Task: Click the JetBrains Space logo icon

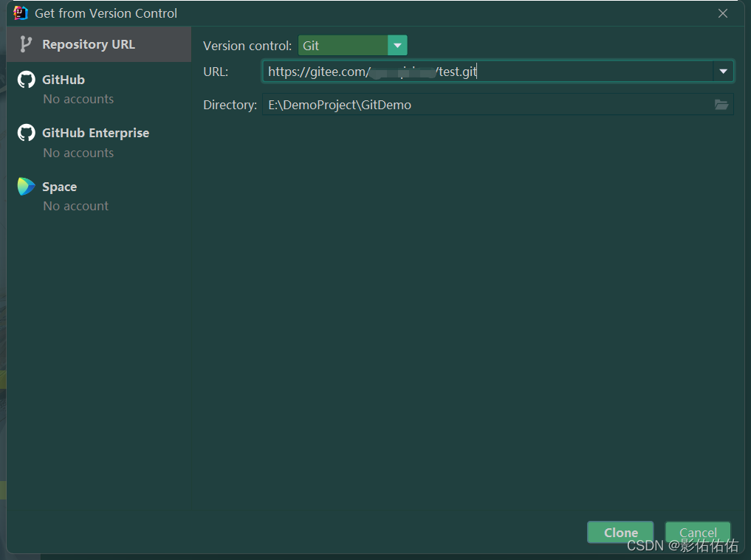Action: (27, 186)
